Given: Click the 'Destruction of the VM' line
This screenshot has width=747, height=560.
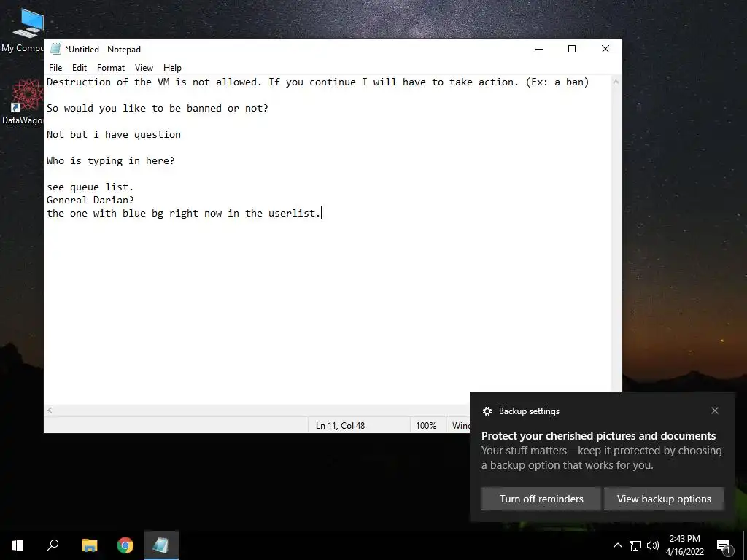Looking at the screenshot, I should point(318,82).
